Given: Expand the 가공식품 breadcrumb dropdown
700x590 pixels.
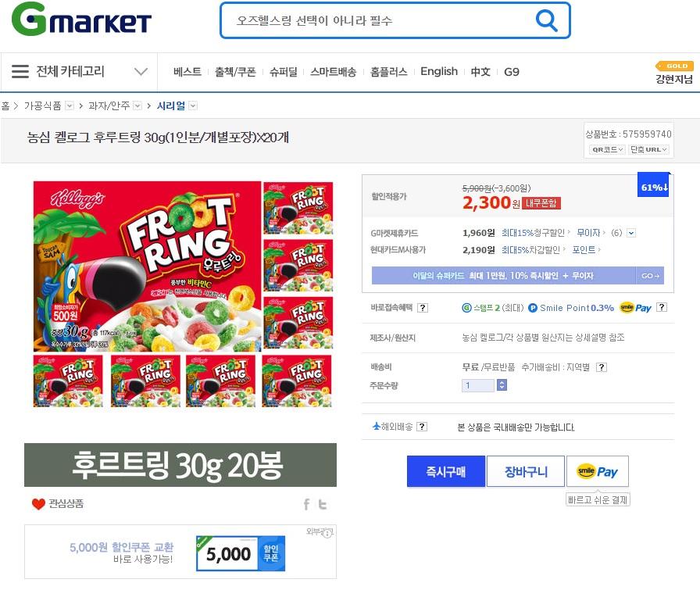Looking at the screenshot, I should [70, 105].
